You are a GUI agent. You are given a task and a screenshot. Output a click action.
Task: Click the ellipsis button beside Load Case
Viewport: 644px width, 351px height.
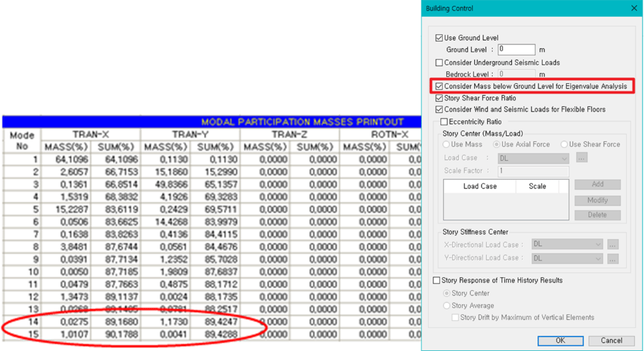click(x=581, y=158)
